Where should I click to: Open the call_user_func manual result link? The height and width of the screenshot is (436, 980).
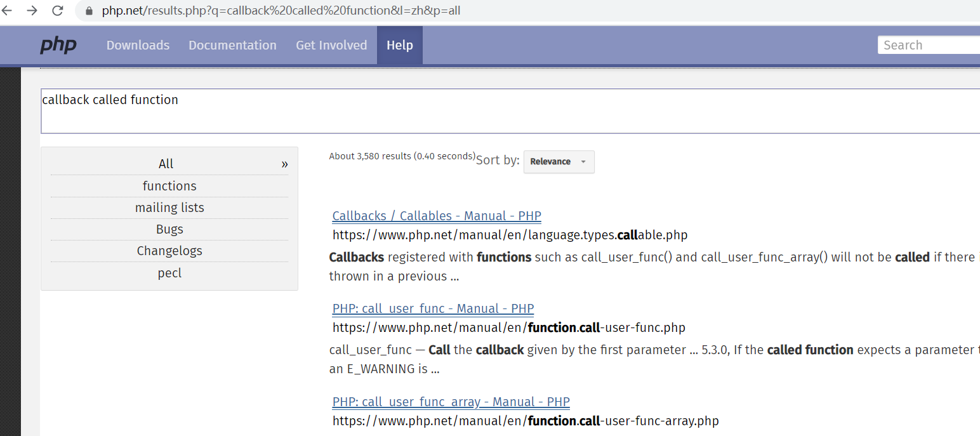pos(433,309)
